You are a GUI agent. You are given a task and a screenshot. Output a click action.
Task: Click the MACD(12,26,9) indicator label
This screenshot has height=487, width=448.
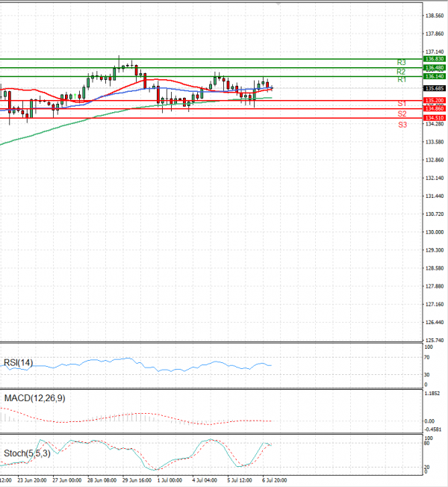point(34,398)
